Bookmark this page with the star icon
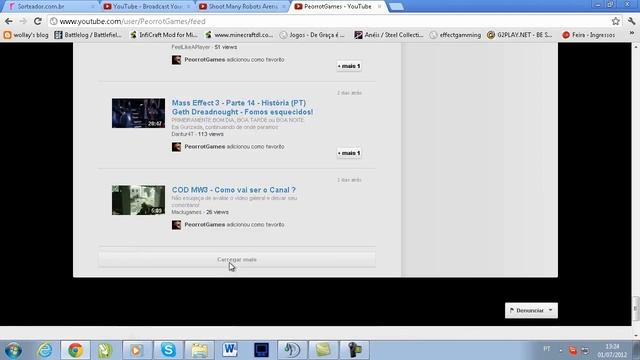 (x=616, y=21)
